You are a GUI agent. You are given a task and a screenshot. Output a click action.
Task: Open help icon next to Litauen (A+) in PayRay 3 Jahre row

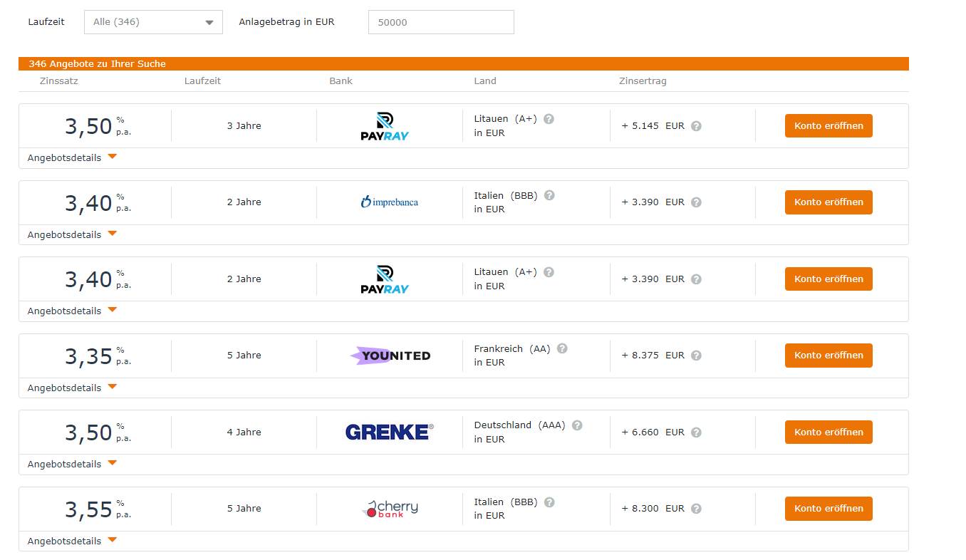click(549, 119)
